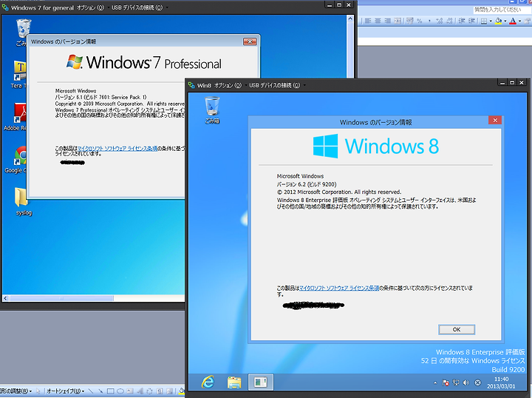The width and height of the screenshot is (532, 398).
Task: Click the help question input box
Action: click(x=502, y=10)
